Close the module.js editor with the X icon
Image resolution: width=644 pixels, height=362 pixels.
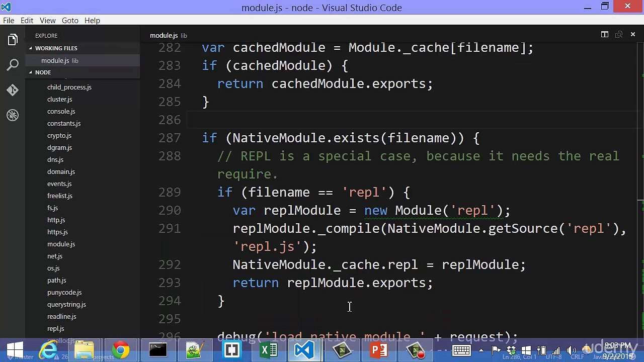click(633, 35)
